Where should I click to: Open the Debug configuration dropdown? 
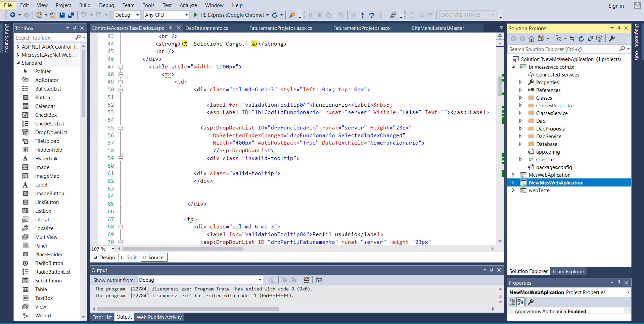tap(127, 15)
